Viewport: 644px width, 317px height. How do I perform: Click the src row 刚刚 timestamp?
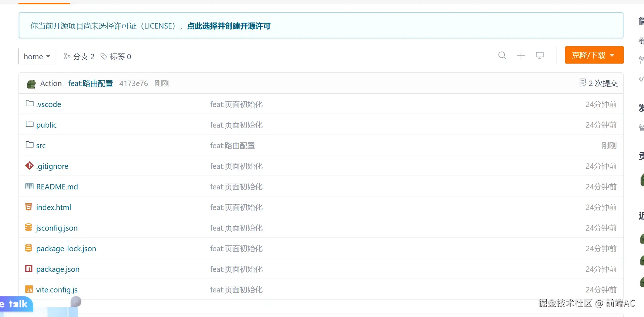tap(609, 146)
